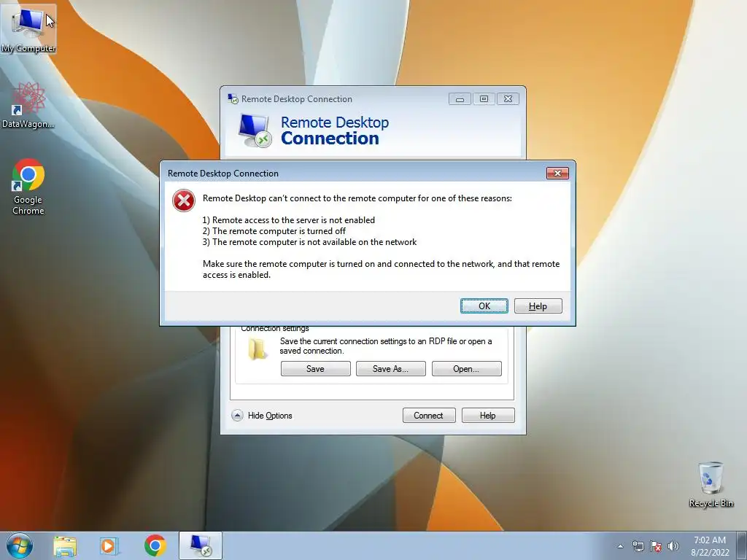Open the Windows Start menu
The height and width of the screenshot is (560, 747).
20,545
